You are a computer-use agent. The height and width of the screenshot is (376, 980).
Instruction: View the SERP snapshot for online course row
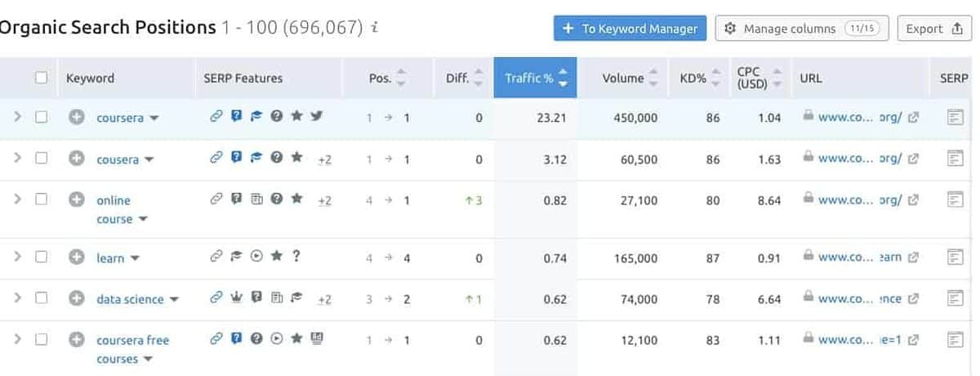pyautogui.click(x=955, y=199)
